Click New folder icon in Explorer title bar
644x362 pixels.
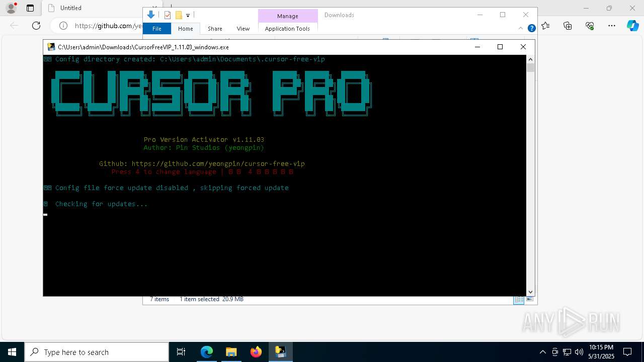coord(179,15)
